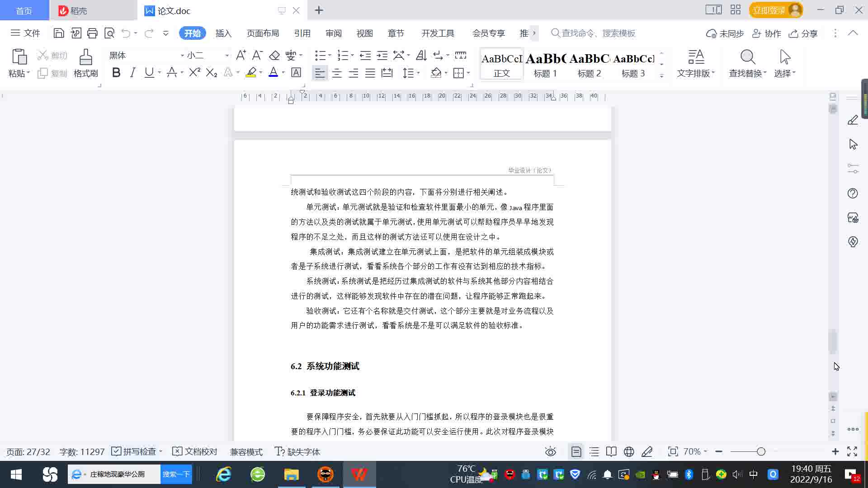Switch to the 页面布局 tab
This screenshot has width=868, height=488.
pos(263,33)
